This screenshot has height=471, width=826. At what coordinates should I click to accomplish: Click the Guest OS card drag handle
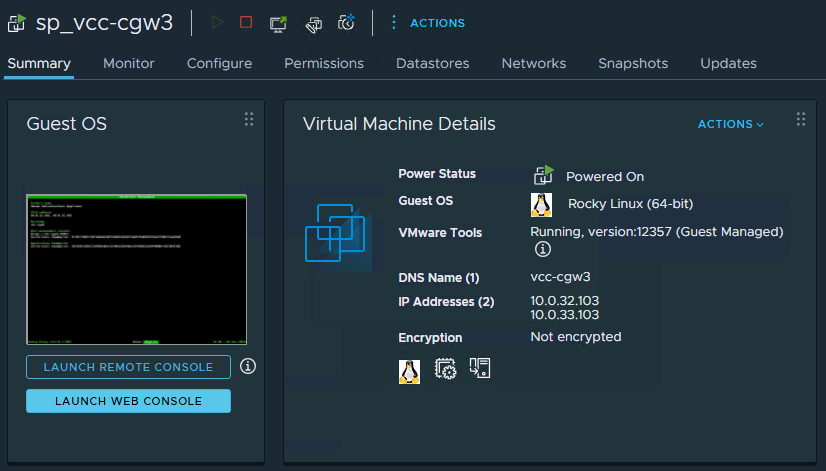pos(249,119)
